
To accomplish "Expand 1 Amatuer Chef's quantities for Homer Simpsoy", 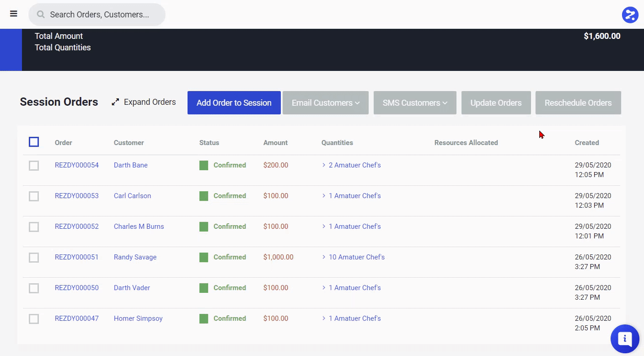I will 351,318.
